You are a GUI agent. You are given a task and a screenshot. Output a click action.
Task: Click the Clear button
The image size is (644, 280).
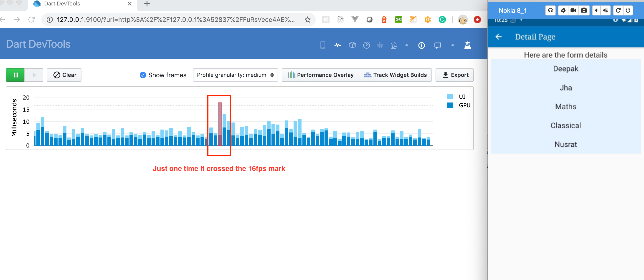64,75
